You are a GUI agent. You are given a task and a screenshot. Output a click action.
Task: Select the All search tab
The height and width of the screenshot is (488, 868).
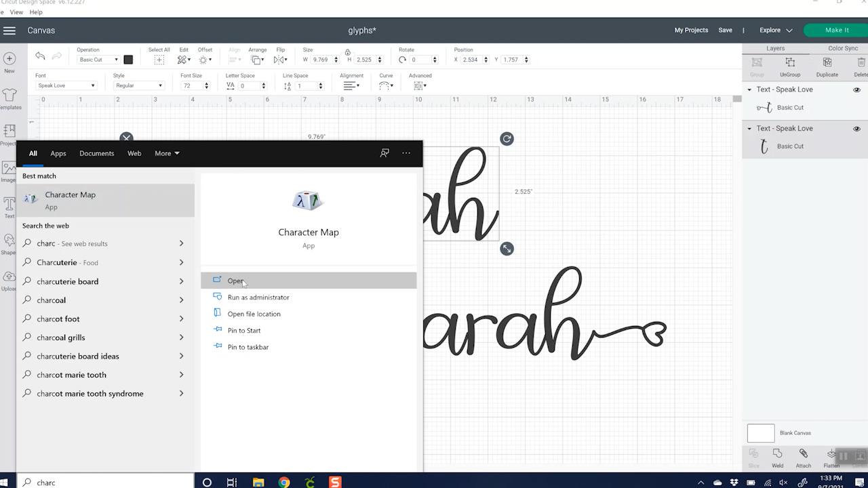(x=33, y=153)
